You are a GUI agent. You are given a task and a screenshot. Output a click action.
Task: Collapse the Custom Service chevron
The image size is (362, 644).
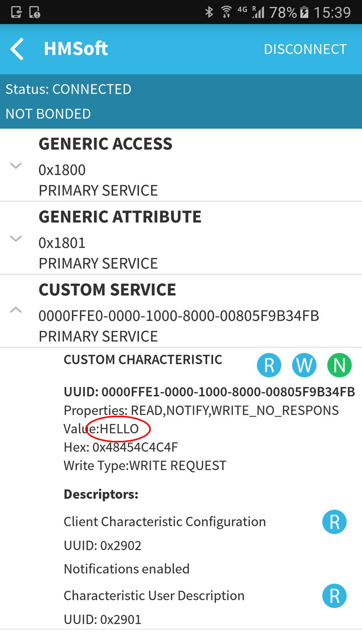coord(16,310)
